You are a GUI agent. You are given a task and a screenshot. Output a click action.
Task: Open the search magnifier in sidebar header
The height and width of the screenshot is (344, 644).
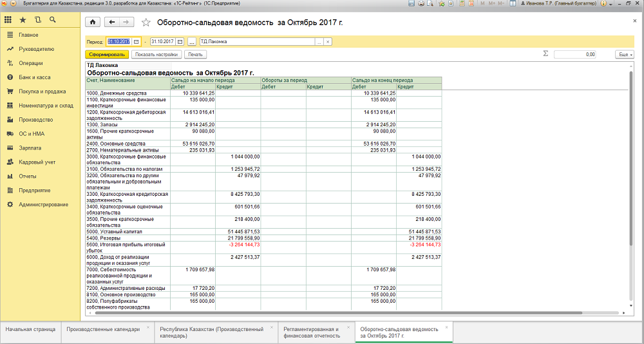[x=52, y=19]
